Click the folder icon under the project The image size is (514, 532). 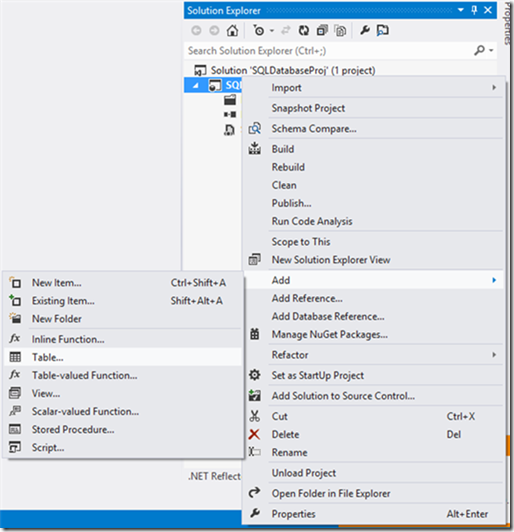230,100
